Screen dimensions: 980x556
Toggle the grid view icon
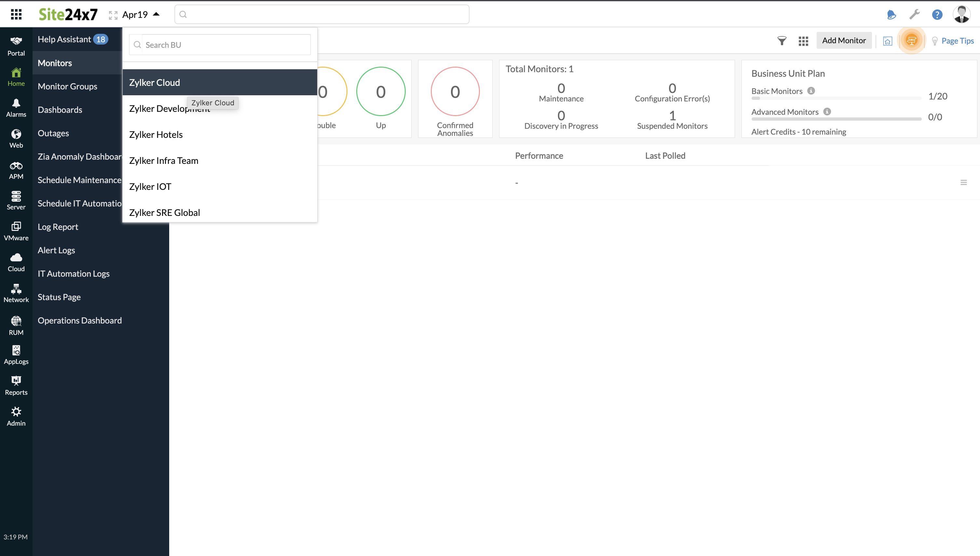tap(803, 40)
